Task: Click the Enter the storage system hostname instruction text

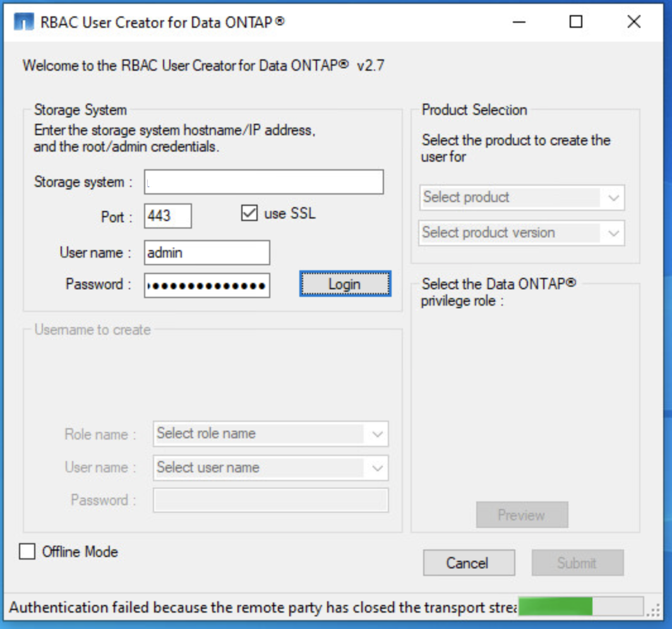Action: [174, 138]
